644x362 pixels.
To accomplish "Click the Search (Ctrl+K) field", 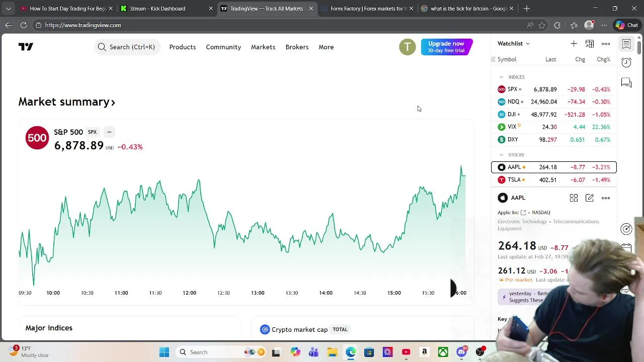I will [127, 47].
